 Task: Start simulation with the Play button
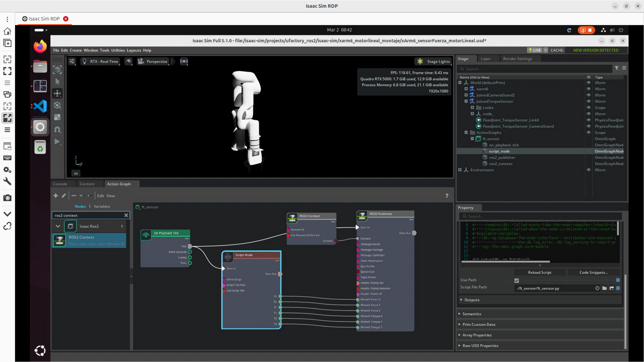tap(57, 141)
